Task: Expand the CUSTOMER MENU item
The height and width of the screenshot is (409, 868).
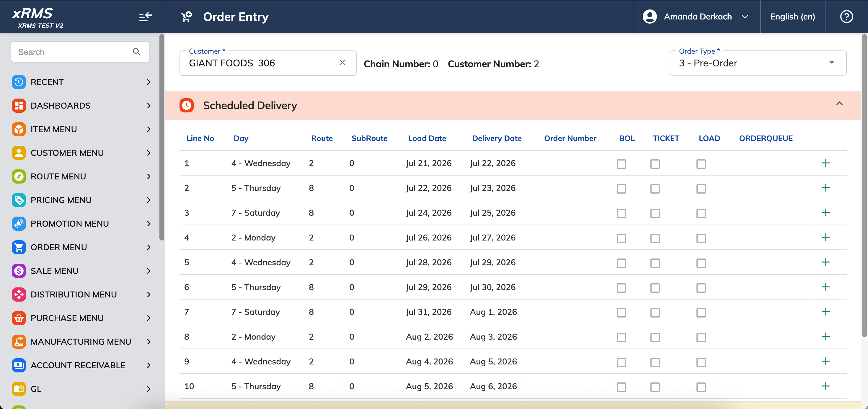Action: coord(81,153)
